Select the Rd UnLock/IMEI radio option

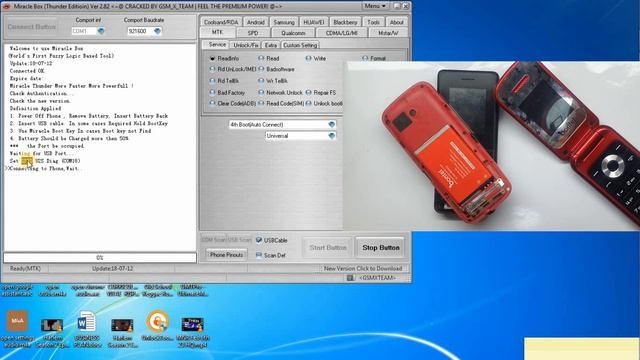pos(212,69)
